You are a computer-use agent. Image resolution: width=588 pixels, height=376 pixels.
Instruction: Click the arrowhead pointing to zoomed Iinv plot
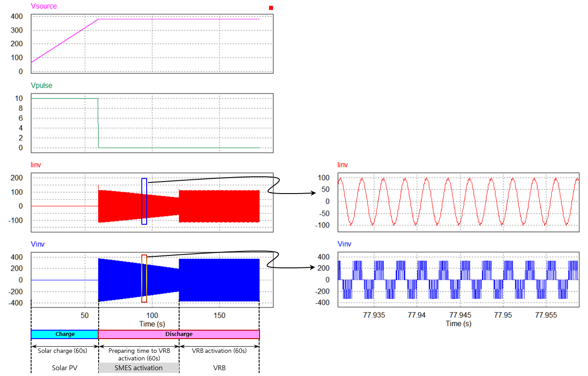click(313, 193)
